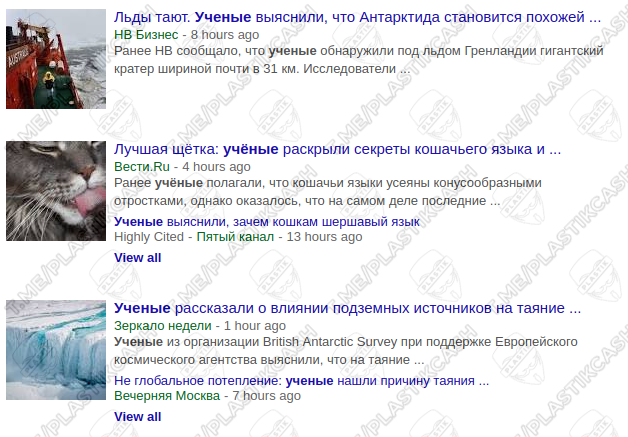Image resolution: width=628 pixels, height=437 pixels.
Task: Click snippet mentioning British Antarctic Survey
Action: pyautogui.click(x=346, y=351)
